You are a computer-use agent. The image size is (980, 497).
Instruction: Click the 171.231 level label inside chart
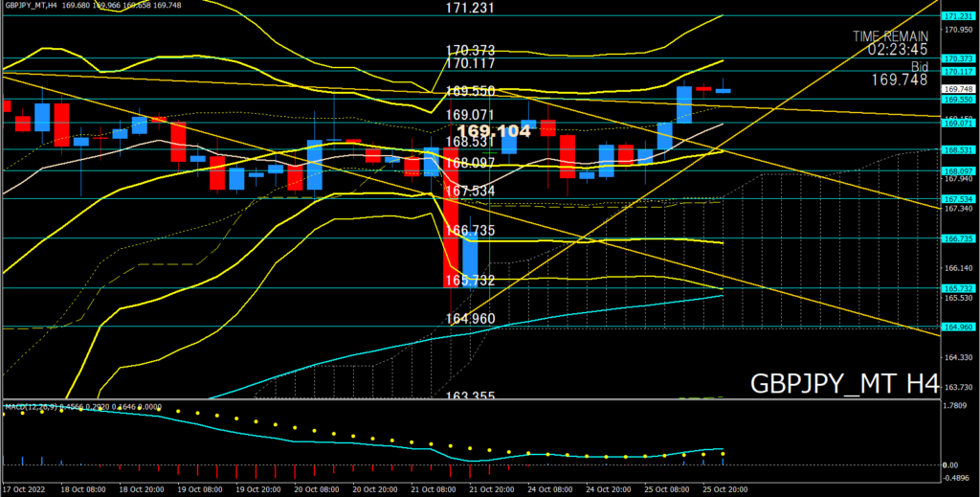[470, 8]
